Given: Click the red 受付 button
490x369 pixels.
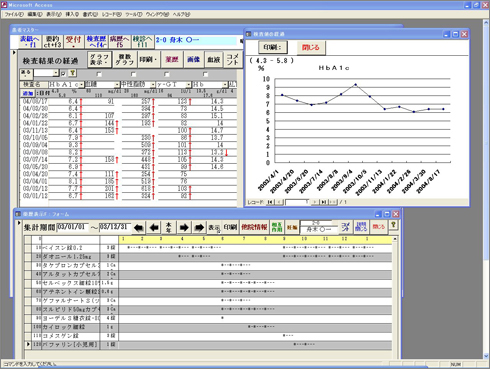Looking at the screenshot, I should [74, 42].
